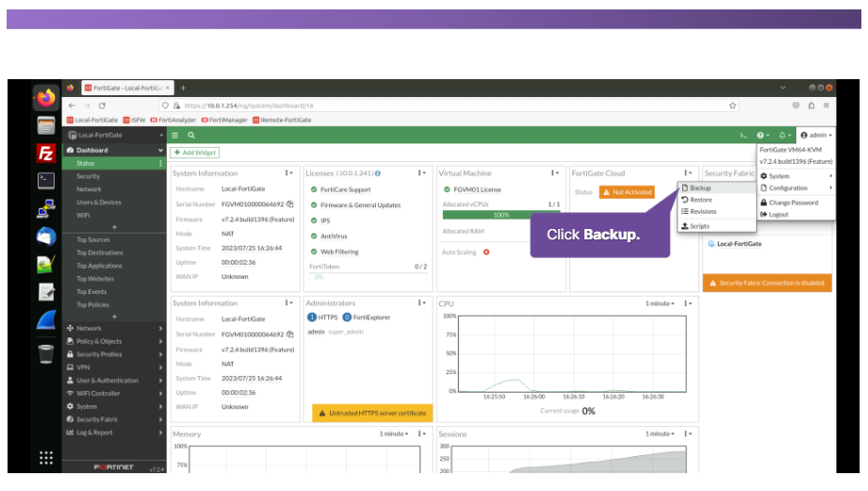This screenshot has height=491, width=868.
Task: Open Remote-FortiGate bookmark
Action: click(x=282, y=120)
